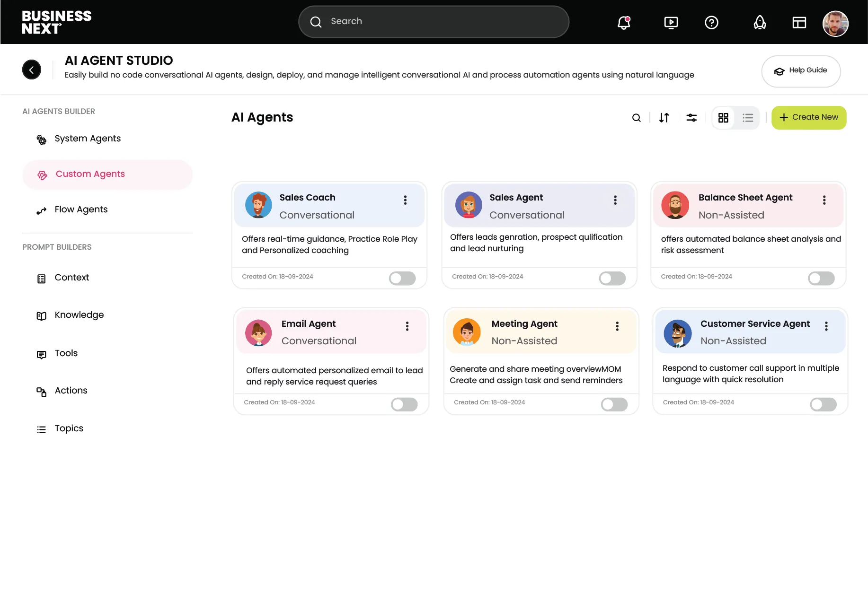Open the layout panel icon in header

pyautogui.click(x=799, y=22)
